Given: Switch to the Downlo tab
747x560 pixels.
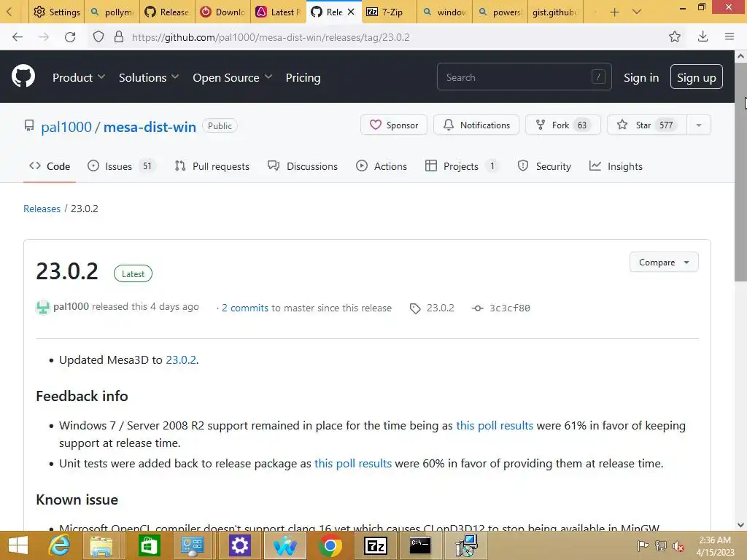Looking at the screenshot, I should tap(222, 12).
